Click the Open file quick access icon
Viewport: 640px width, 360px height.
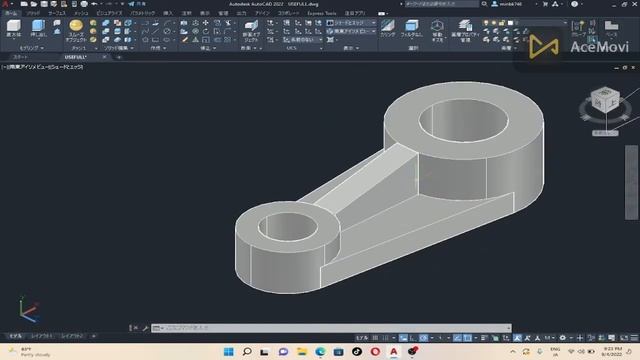click(x=34, y=4)
